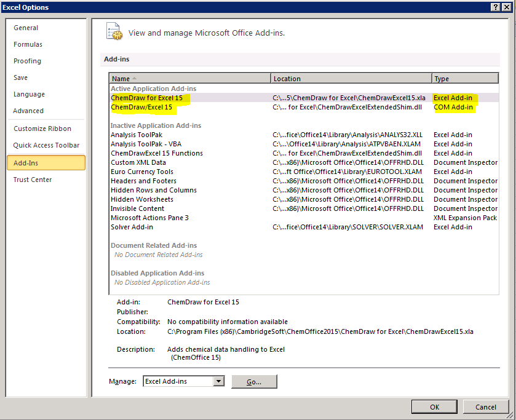Image resolution: width=516 pixels, height=420 pixels.
Task: Click OK to confirm options
Action: pos(434,406)
